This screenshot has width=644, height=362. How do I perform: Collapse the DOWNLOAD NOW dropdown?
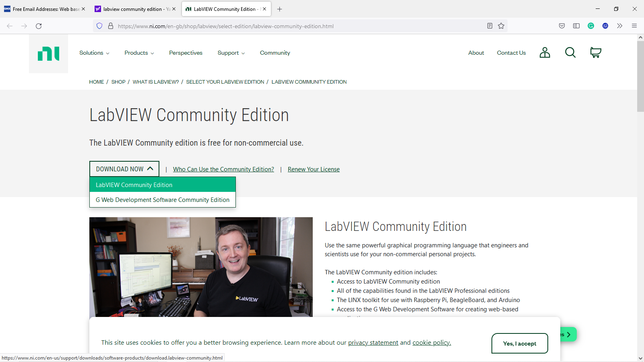(x=124, y=169)
